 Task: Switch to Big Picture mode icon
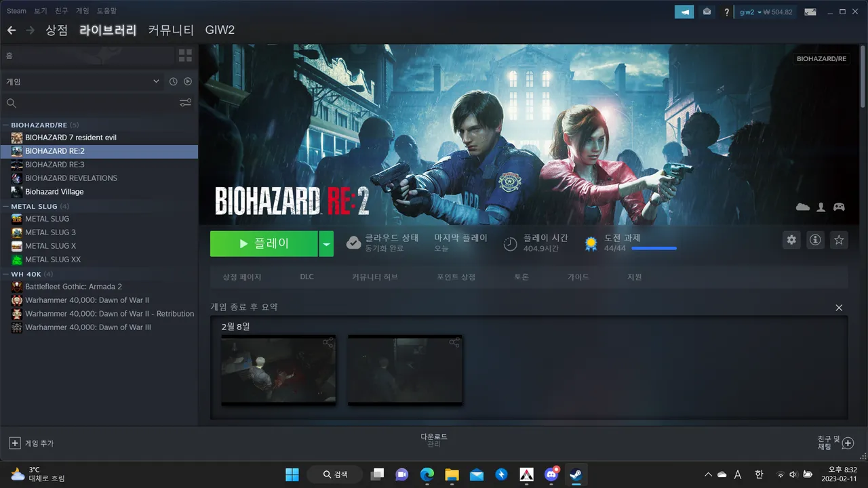click(x=810, y=12)
